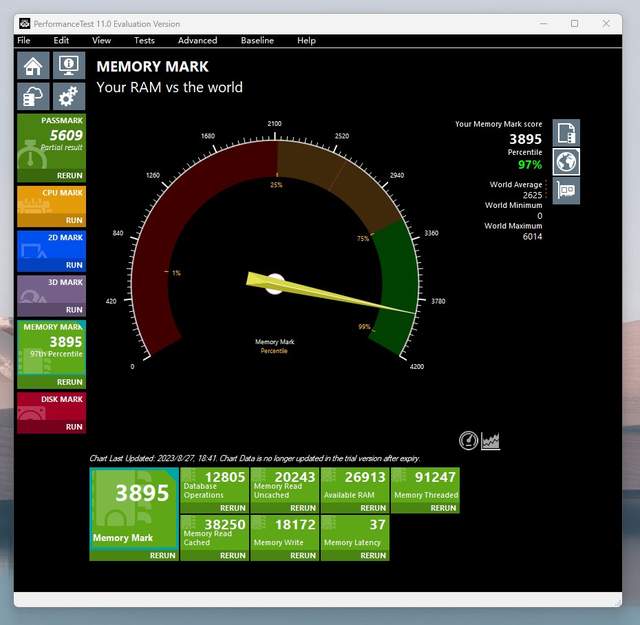Select the PassMark 5609 score tile
The height and width of the screenshot is (625, 640).
click(x=51, y=142)
